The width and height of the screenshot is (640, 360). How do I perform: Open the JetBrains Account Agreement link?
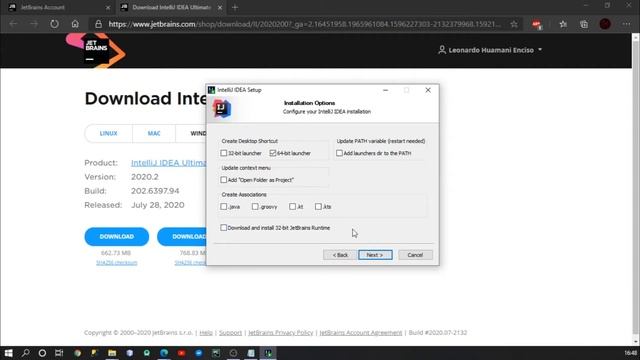[360, 333]
